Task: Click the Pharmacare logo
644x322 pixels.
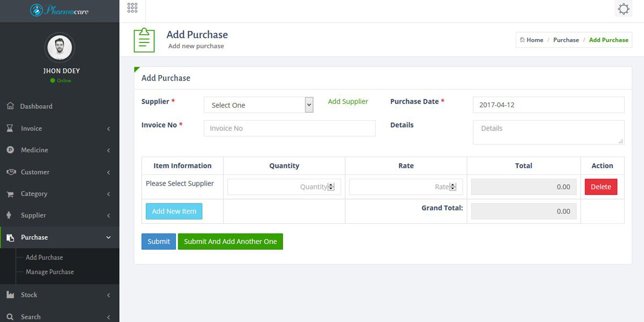Action: tap(59, 10)
